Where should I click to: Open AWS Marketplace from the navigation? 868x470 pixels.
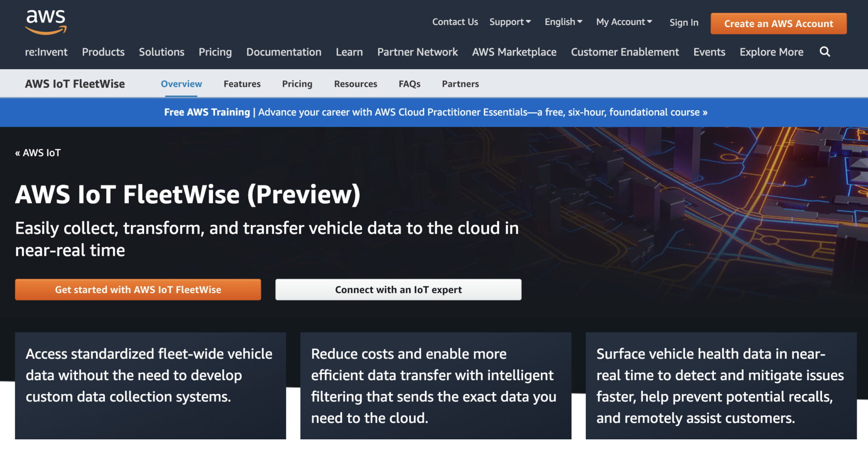coord(514,52)
